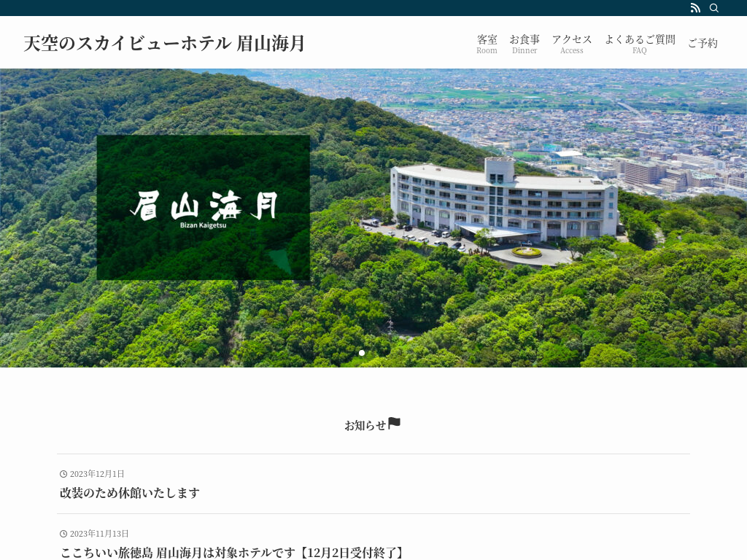Go to お食事 Dinner page
This screenshot has height=560, width=747.
click(x=525, y=44)
